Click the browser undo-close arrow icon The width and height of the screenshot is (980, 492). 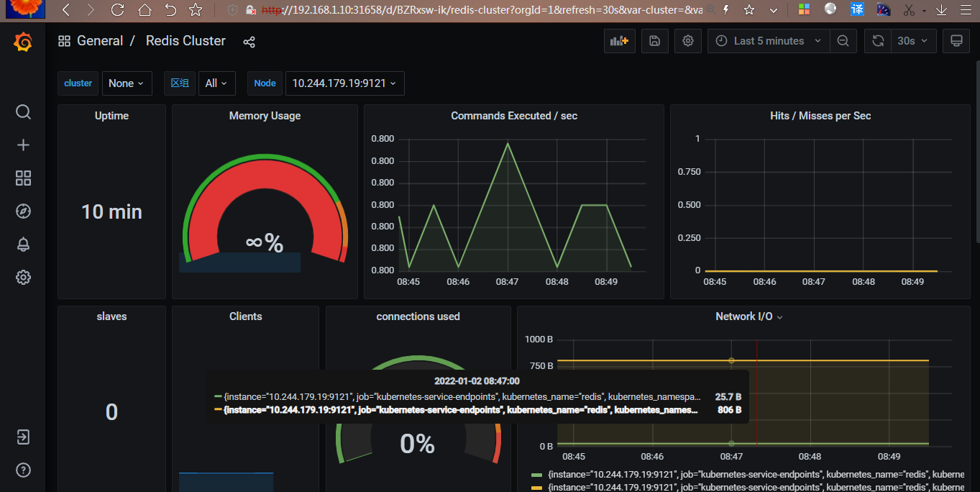tap(170, 10)
